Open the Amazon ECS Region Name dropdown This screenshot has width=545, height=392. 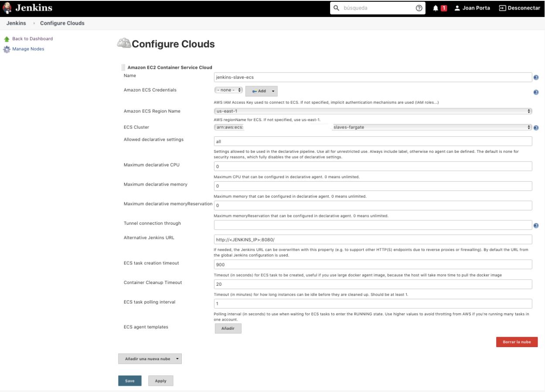373,111
